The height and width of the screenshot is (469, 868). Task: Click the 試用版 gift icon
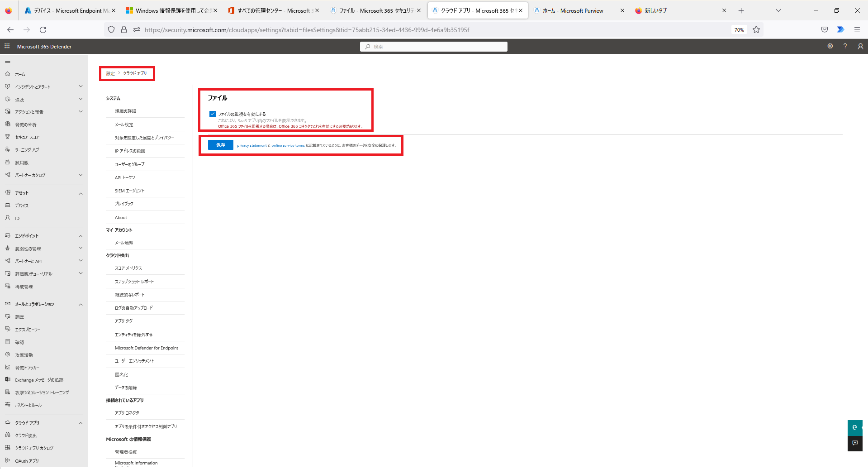coord(8,162)
